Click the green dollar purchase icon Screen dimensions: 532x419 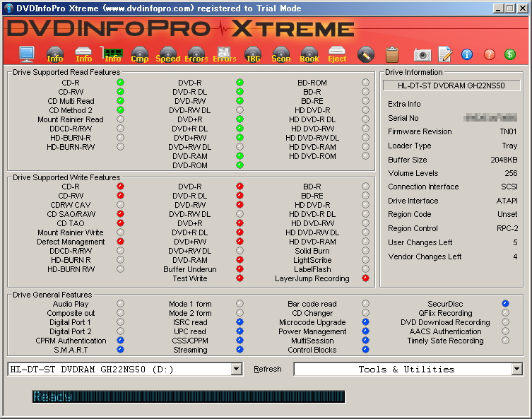point(510,54)
